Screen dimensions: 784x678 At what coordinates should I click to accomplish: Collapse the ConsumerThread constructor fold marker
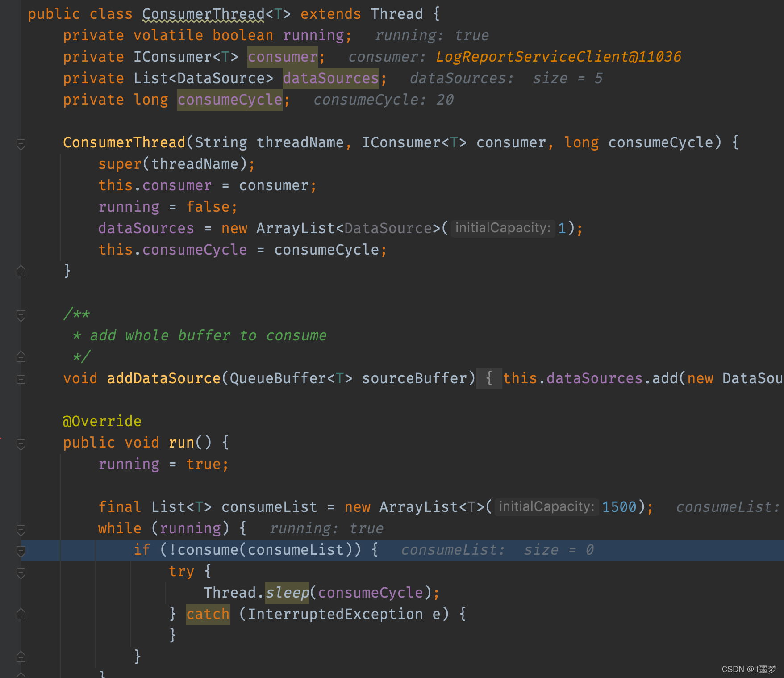click(x=21, y=144)
